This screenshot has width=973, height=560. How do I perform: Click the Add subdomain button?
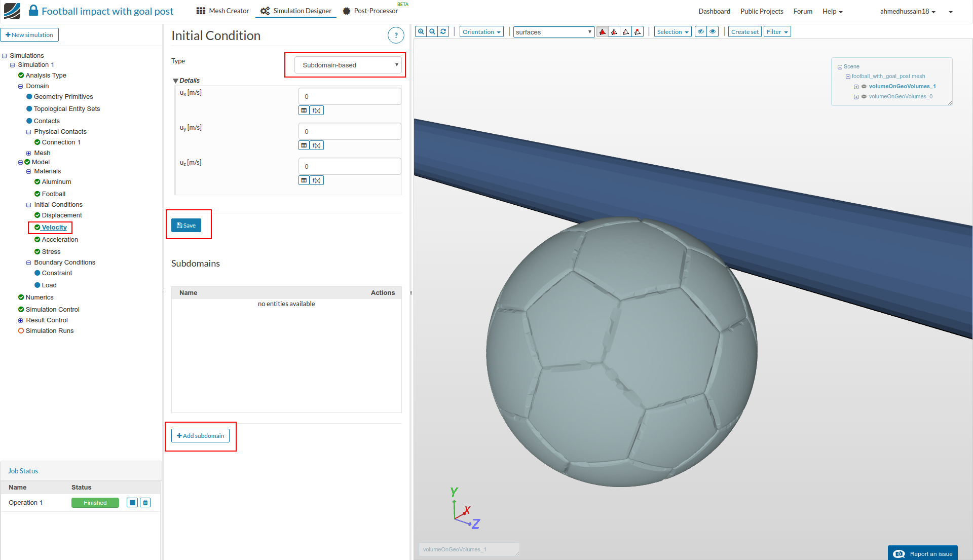click(200, 436)
